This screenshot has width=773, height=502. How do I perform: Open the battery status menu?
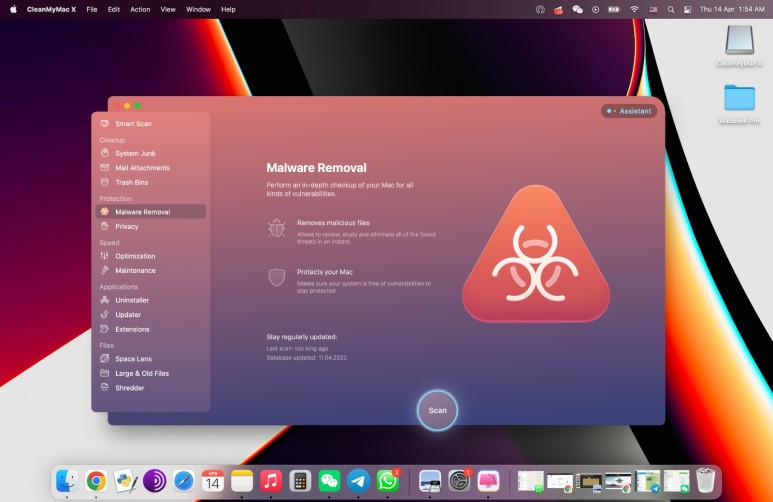pos(614,9)
